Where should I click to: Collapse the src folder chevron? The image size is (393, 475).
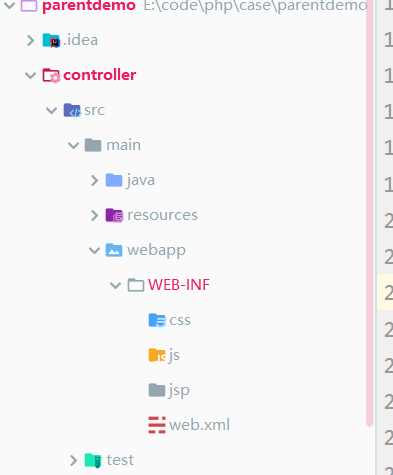point(51,110)
